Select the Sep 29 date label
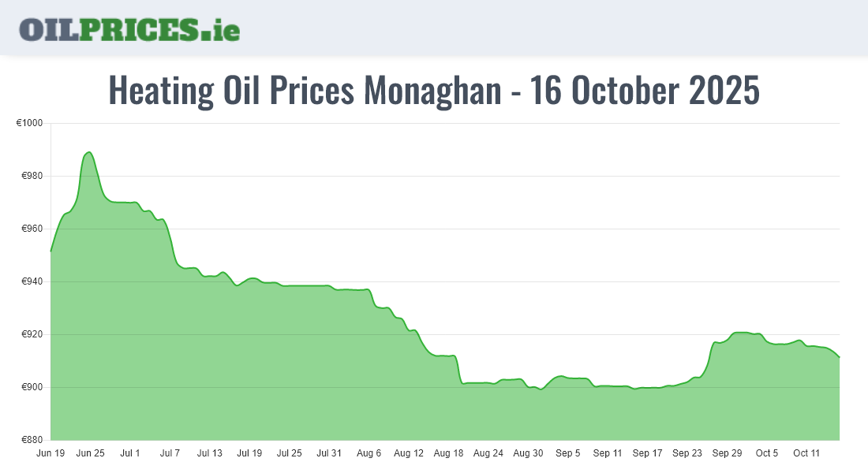Screen dimensions: 868x473 pos(727,453)
